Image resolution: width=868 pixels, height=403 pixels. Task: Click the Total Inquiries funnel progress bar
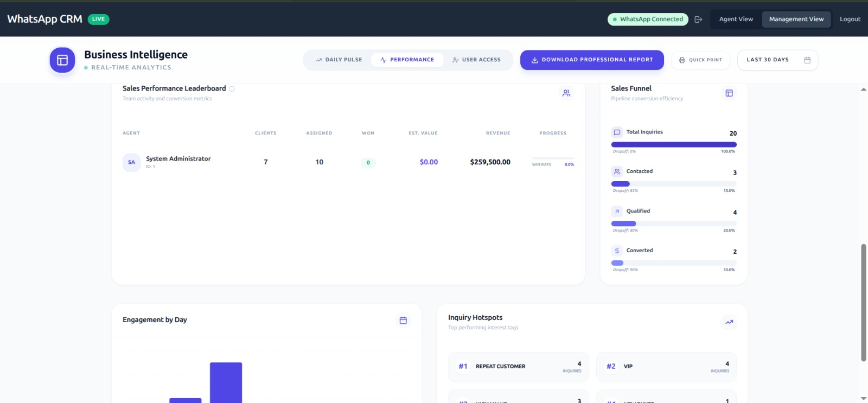(674, 145)
